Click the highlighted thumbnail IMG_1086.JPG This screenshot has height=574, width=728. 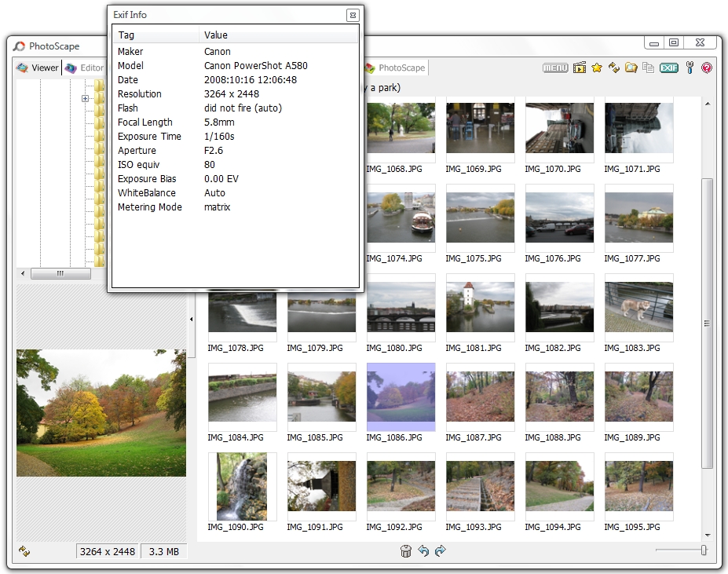point(401,397)
